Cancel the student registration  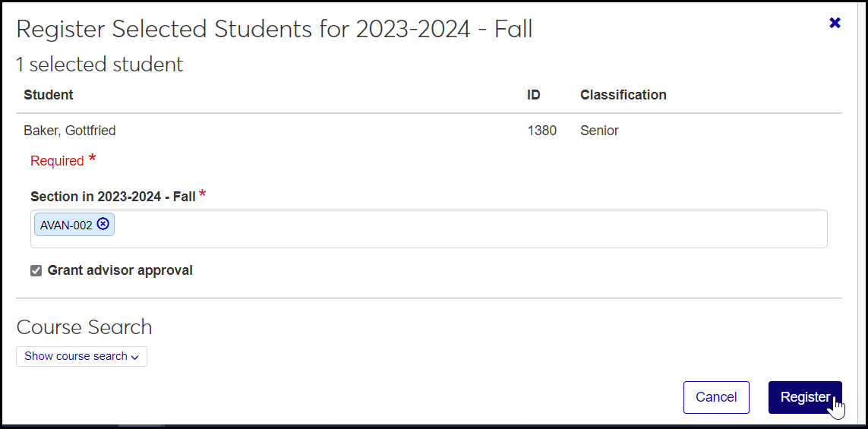(715, 397)
